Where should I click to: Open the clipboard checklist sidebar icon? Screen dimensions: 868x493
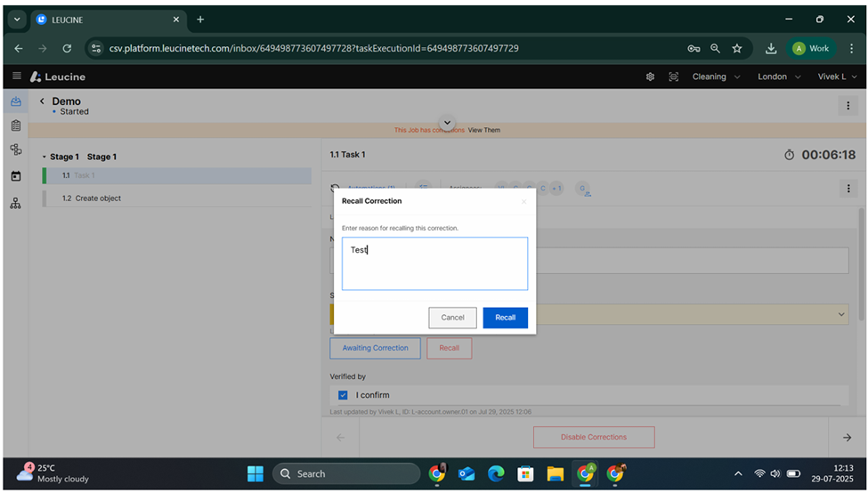click(x=16, y=126)
